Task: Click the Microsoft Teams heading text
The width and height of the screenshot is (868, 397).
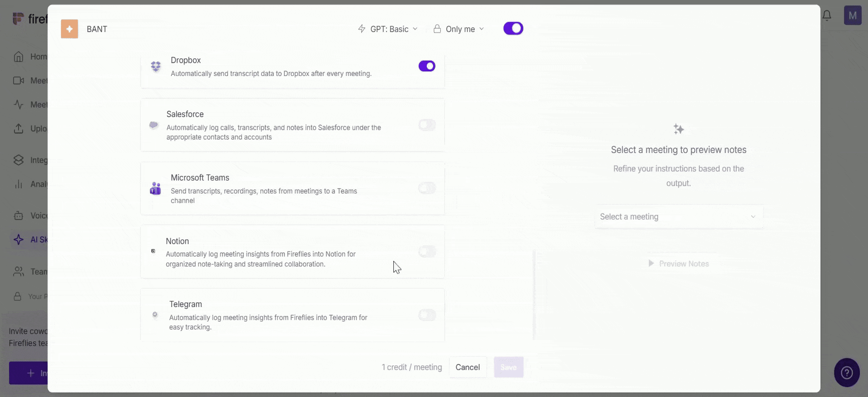Action: tap(200, 178)
